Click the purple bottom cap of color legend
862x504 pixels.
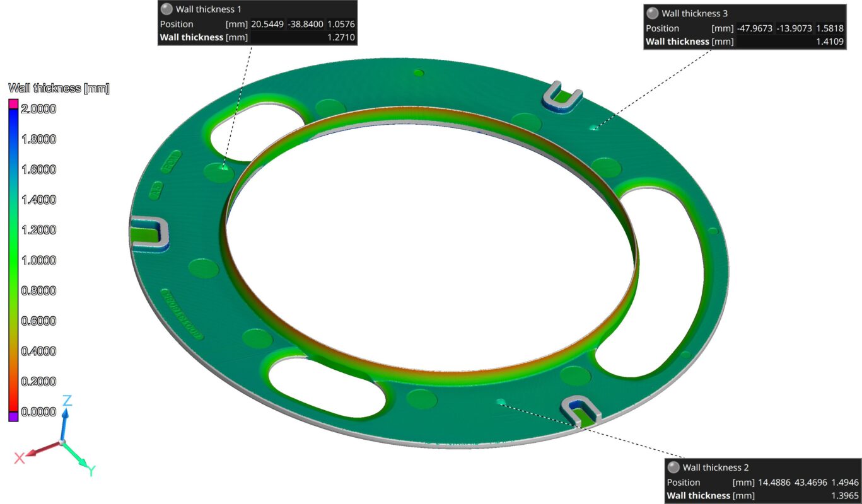pyautogui.click(x=13, y=416)
